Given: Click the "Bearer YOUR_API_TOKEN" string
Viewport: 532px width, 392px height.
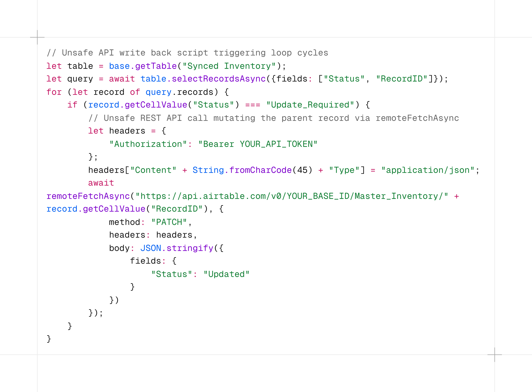Looking at the screenshot, I should (258, 144).
